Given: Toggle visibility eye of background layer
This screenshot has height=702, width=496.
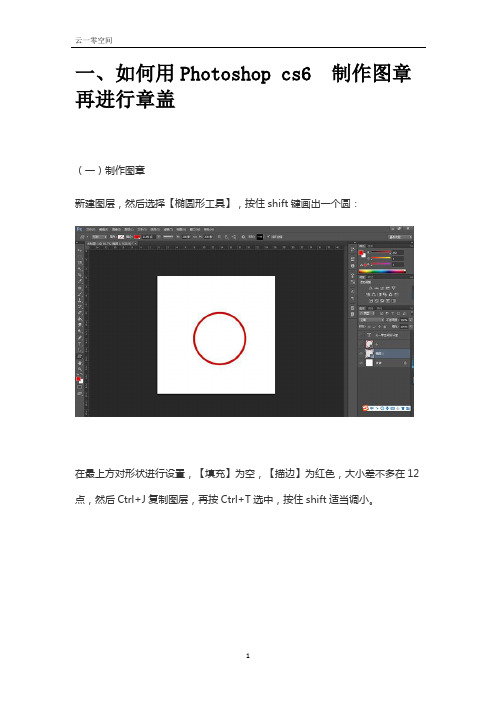Looking at the screenshot, I should pos(361,363).
